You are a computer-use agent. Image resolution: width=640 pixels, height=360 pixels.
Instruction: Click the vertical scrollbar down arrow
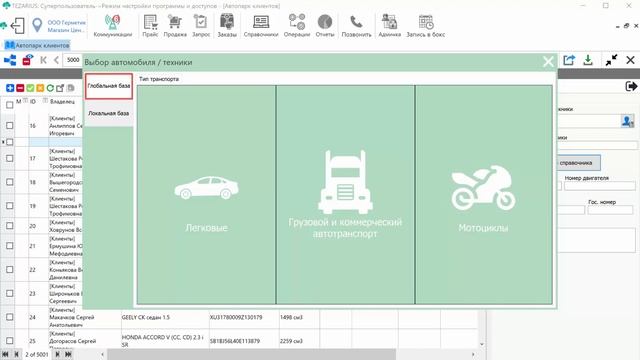point(482,344)
